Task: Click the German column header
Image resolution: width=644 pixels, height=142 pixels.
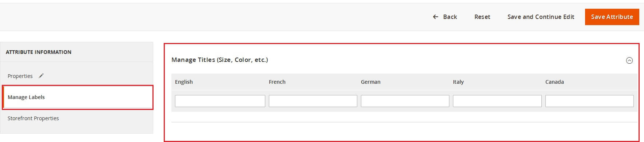Action: (370, 82)
